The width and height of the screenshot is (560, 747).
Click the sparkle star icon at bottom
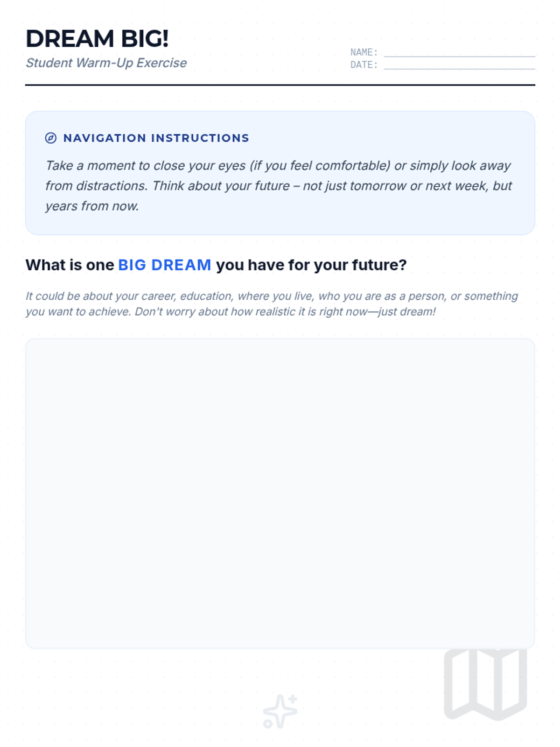coord(280,711)
